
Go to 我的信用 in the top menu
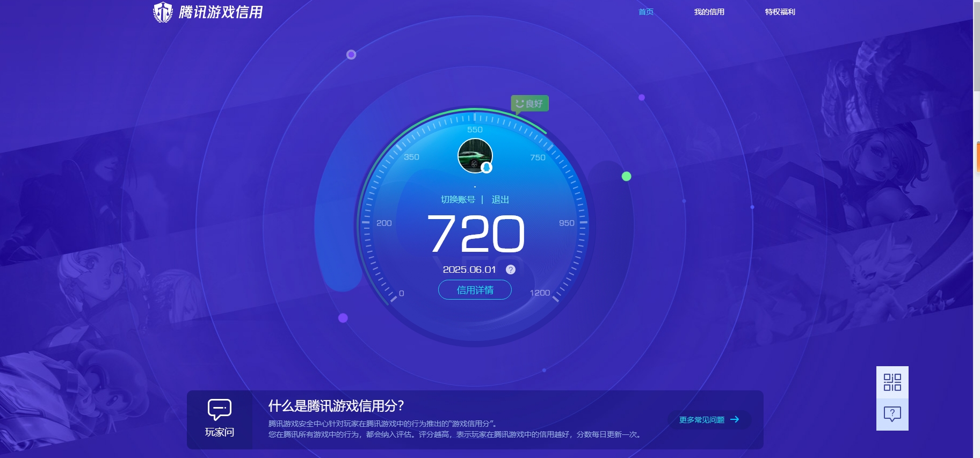[x=709, y=12]
